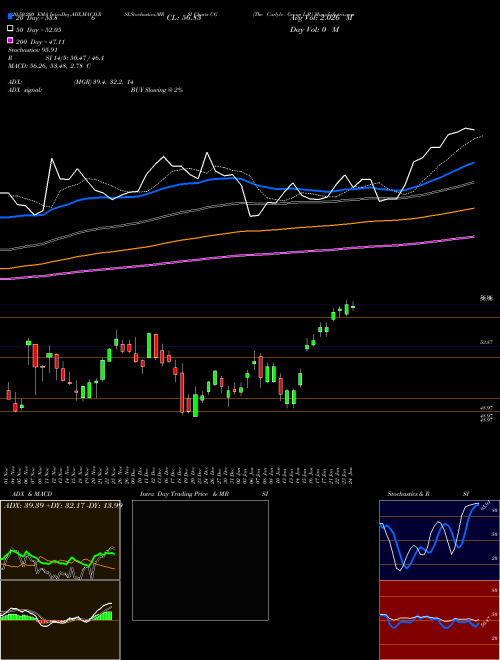Click the white 50 Day legend swatch
Screen dimensions: 500x660
pyautogui.click(x=10, y=29)
